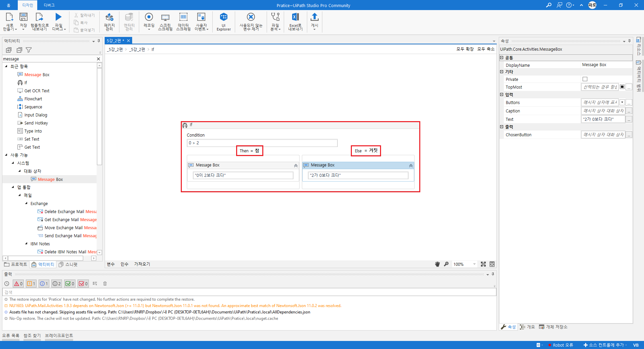Open UI Explorer
This screenshot has width=644, height=349.
pyautogui.click(x=224, y=17)
